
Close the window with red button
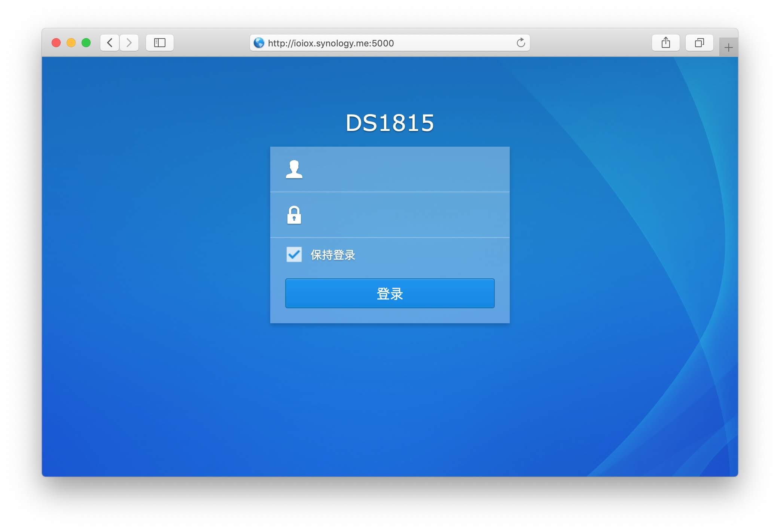coord(56,43)
